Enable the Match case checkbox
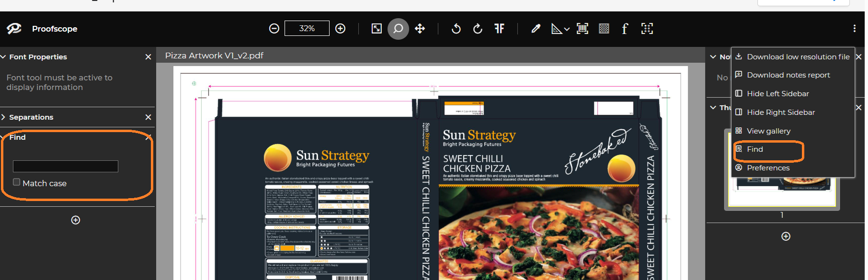Screen dimensions: 868x280 17,182
